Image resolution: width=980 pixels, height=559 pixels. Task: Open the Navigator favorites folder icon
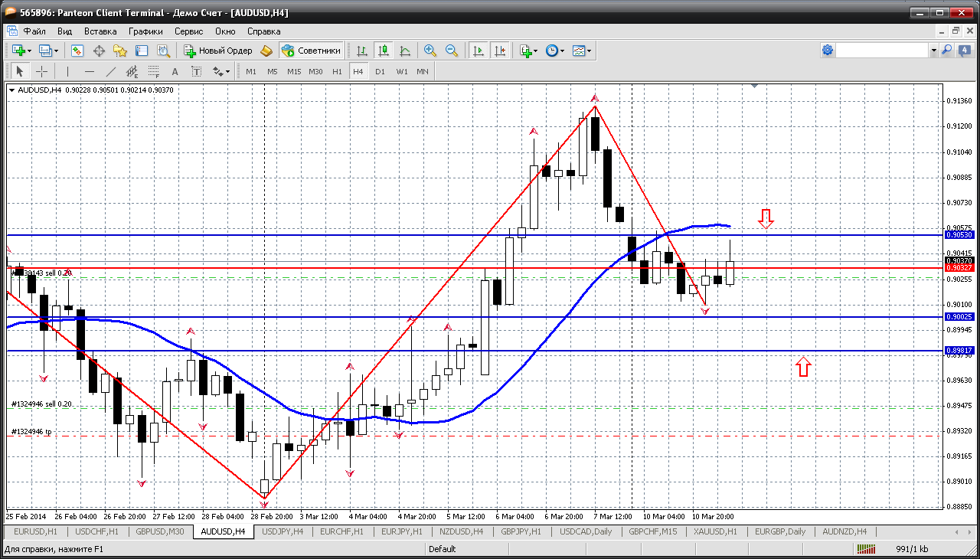pos(120,51)
